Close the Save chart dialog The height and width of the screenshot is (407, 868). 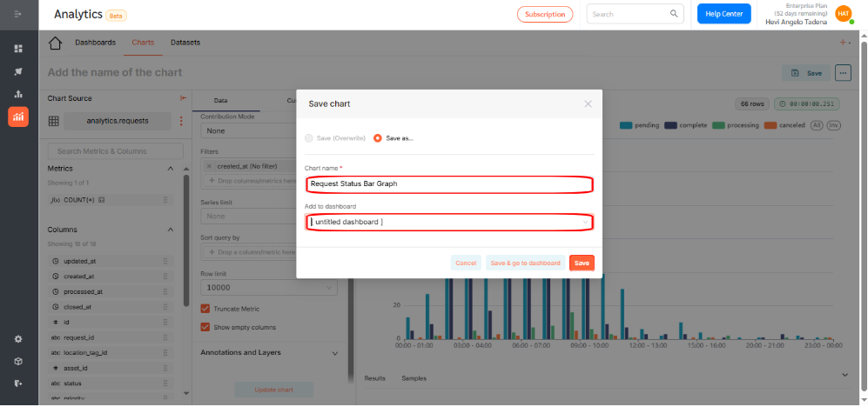tap(588, 103)
